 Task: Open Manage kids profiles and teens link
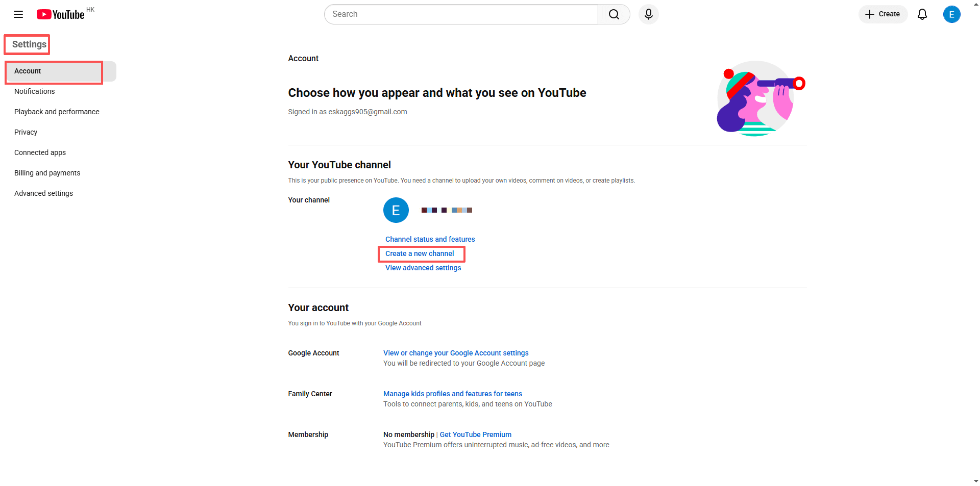click(x=453, y=394)
